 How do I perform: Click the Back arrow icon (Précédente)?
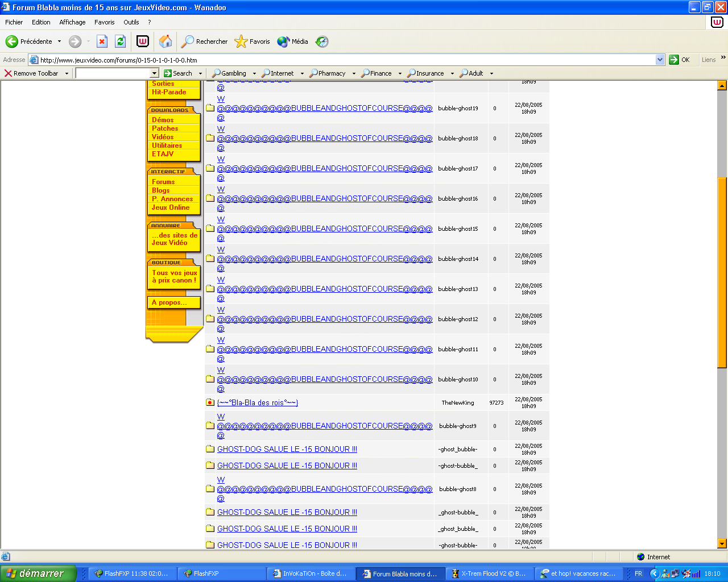pos(12,41)
